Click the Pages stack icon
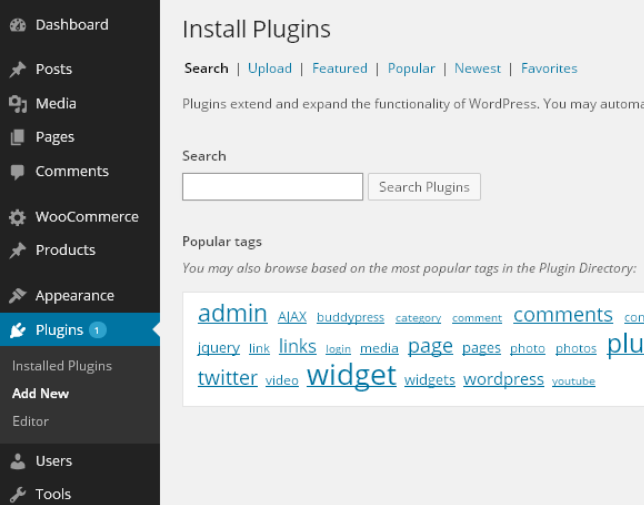The height and width of the screenshot is (505, 644). (17, 138)
